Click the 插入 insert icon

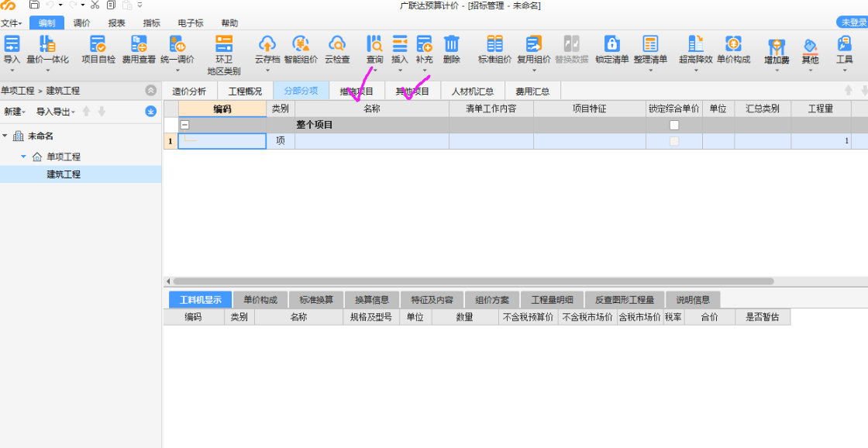399,43
